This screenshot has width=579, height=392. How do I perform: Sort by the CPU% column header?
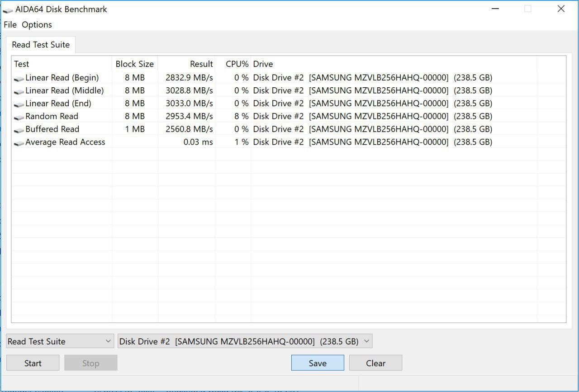[x=233, y=64]
